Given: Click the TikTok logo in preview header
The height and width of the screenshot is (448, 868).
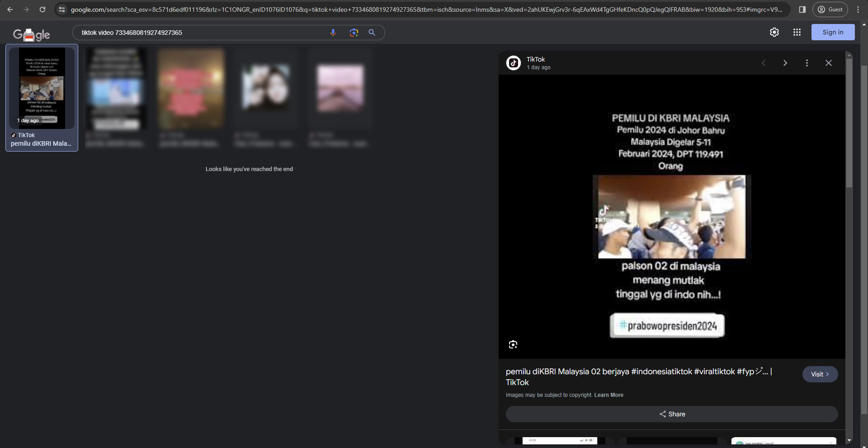Looking at the screenshot, I should coord(513,63).
